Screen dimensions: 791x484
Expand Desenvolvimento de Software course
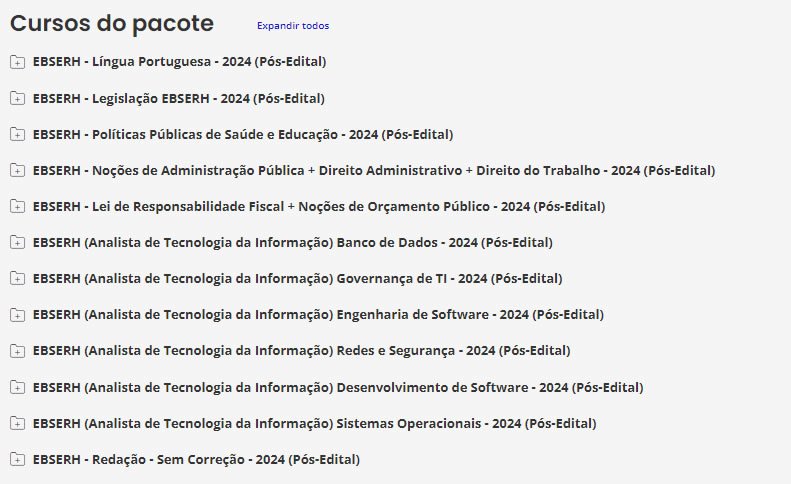(x=337, y=387)
